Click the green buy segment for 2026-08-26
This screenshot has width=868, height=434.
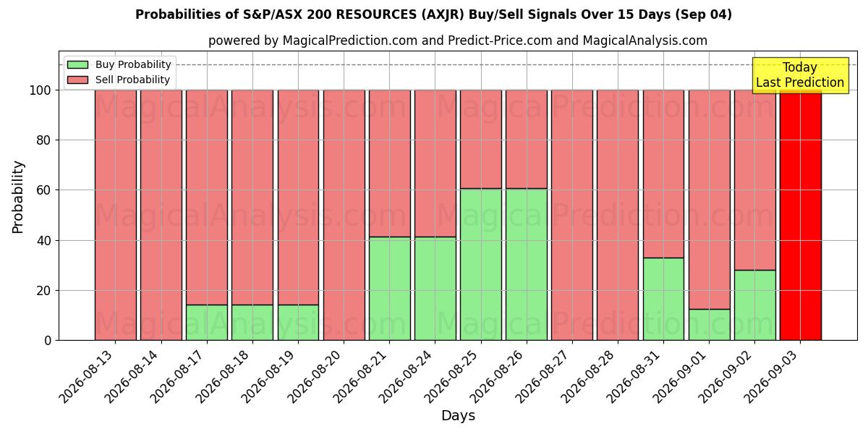click(526, 264)
